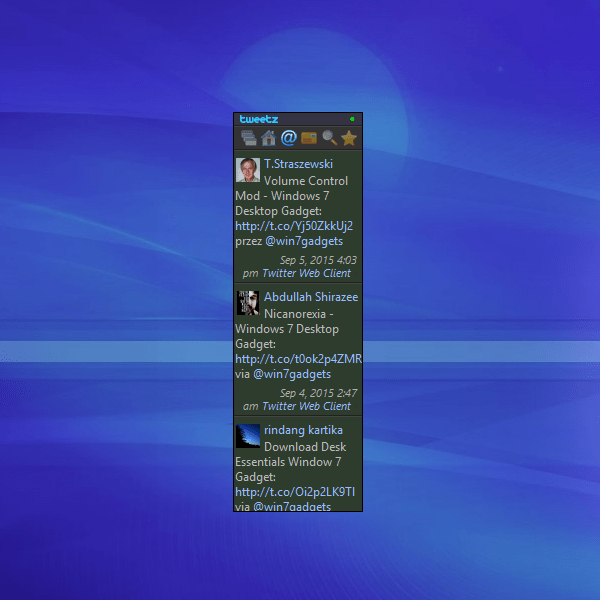
Task: Open Twitter Web Client link in T.Straszewski tweet
Action: (x=307, y=273)
